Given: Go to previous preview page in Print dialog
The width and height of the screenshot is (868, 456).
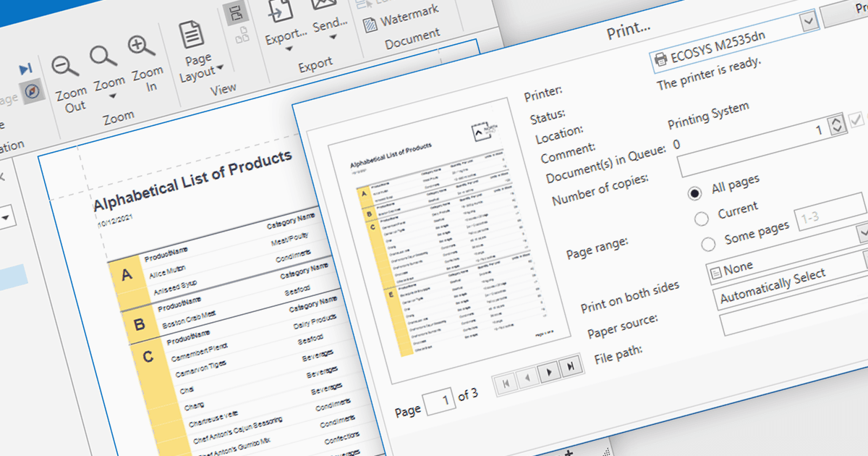Looking at the screenshot, I should (526, 377).
